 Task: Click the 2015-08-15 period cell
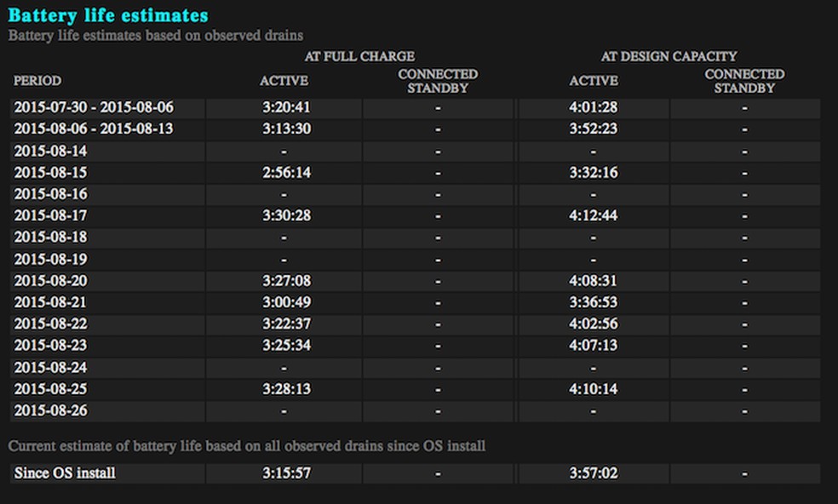51,172
